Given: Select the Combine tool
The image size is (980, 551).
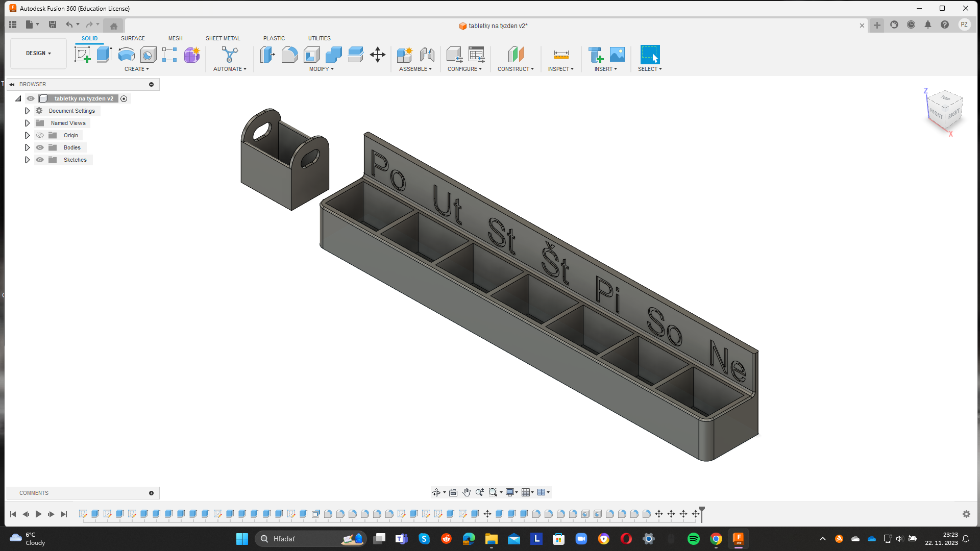Looking at the screenshot, I should point(333,55).
